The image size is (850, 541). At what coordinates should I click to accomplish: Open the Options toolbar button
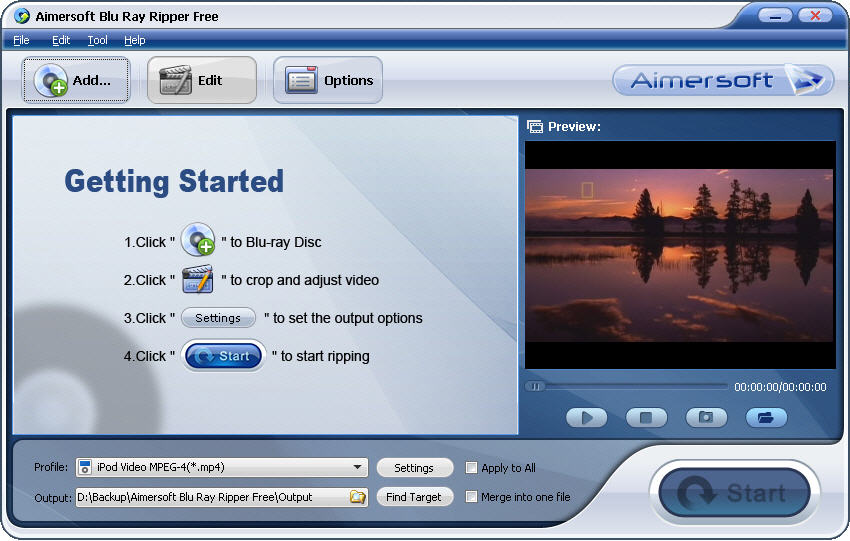[x=328, y=80]
